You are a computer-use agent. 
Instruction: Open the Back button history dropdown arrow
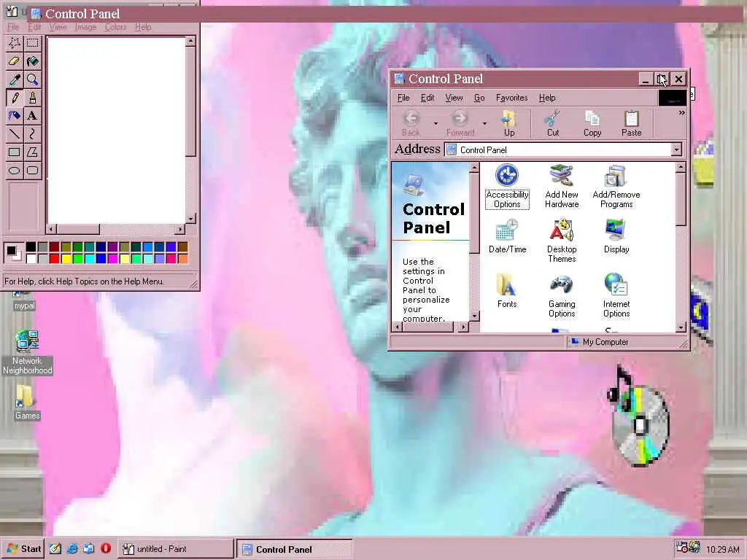436,124
